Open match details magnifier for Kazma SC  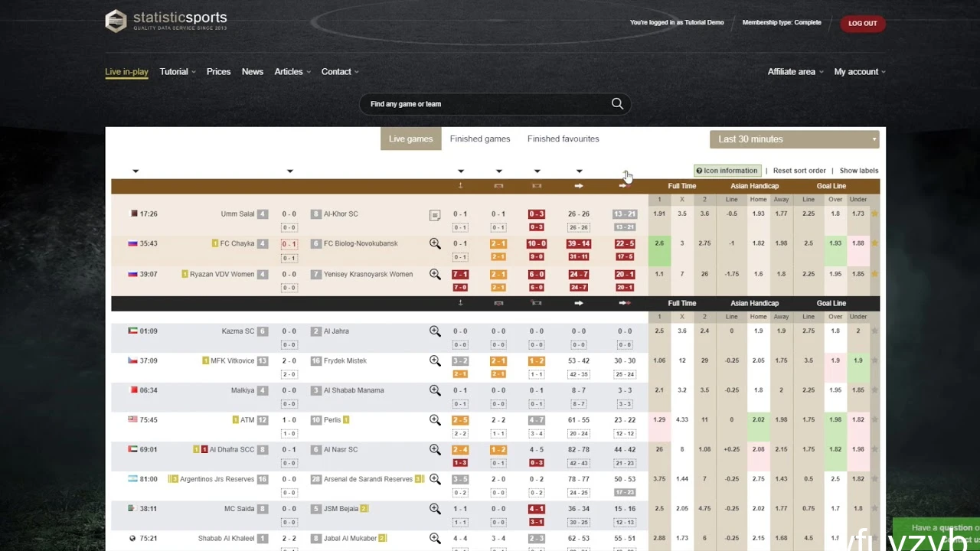click(435, 331)
